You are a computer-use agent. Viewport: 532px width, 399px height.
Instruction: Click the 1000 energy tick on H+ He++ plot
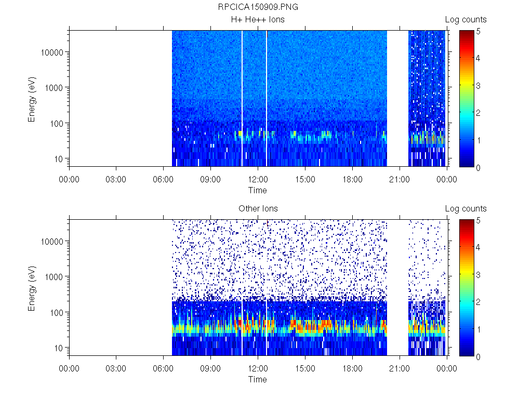point(54,88)
